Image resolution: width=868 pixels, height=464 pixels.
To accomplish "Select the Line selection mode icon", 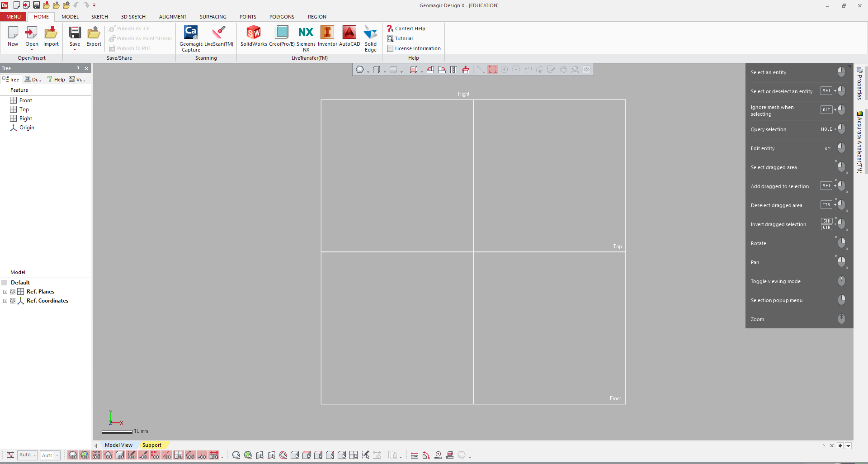I will pos(481,70).
